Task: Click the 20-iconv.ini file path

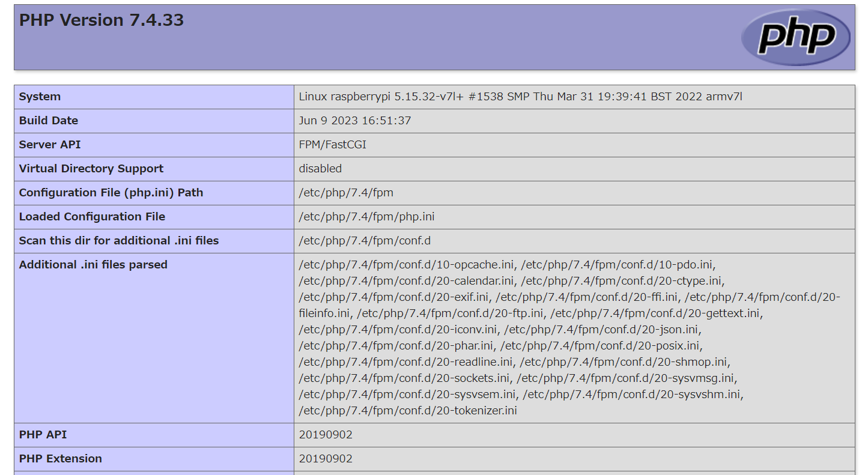Action: pyautogui.click(x=398, y=330)
